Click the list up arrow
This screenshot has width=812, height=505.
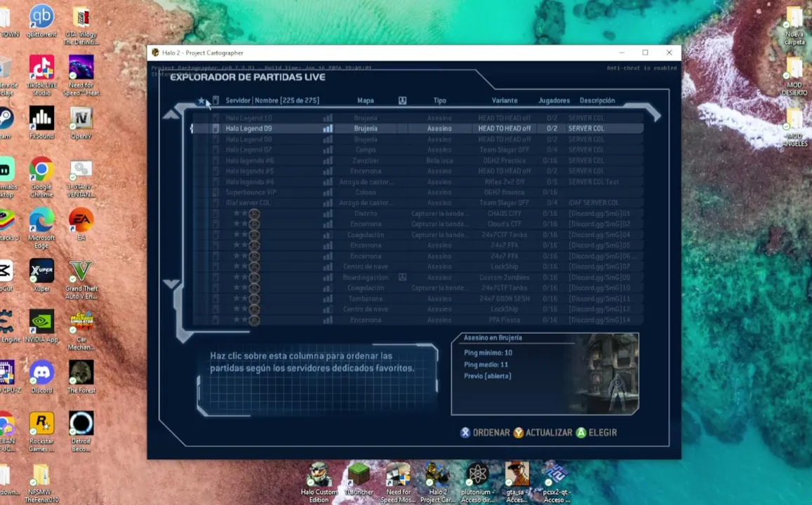pos(171,114)
